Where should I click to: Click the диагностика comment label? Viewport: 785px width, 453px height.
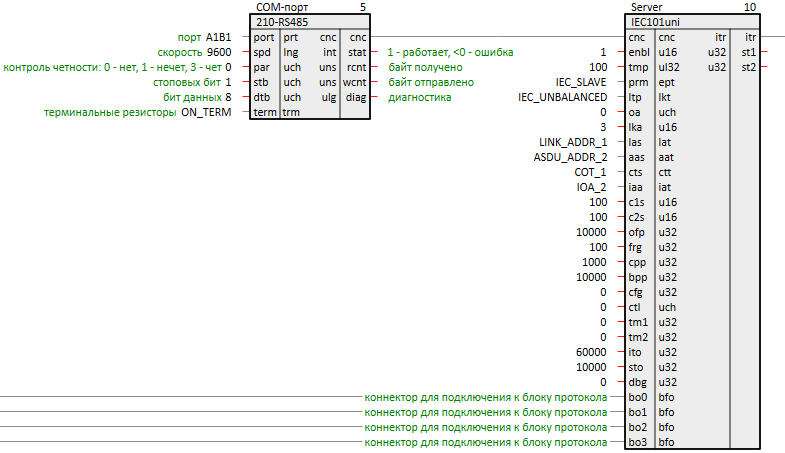419,97
